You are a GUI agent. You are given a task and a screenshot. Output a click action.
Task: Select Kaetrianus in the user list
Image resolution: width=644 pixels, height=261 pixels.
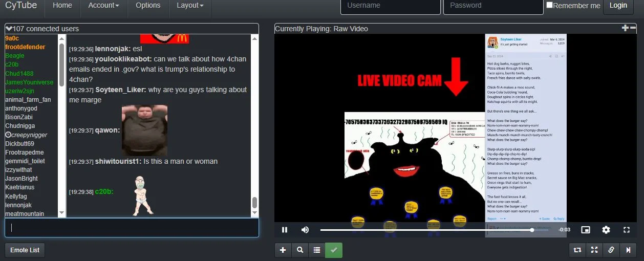point(20,187)
